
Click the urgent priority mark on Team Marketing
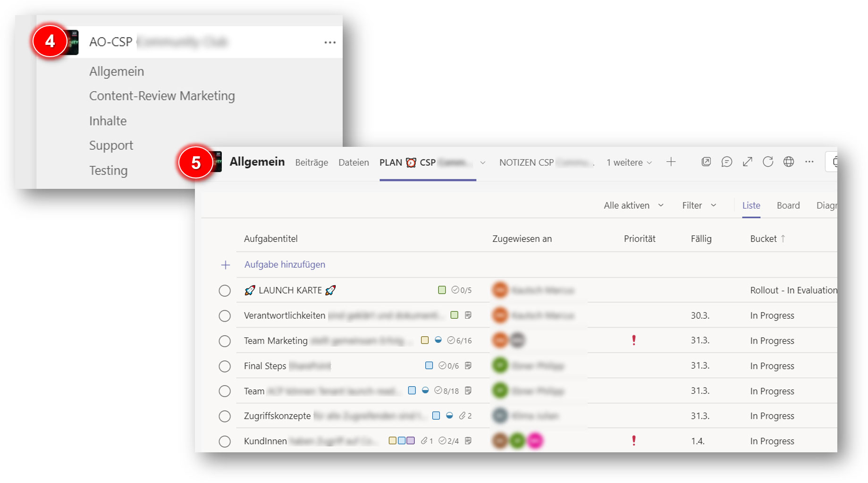(x=634, y=340)
